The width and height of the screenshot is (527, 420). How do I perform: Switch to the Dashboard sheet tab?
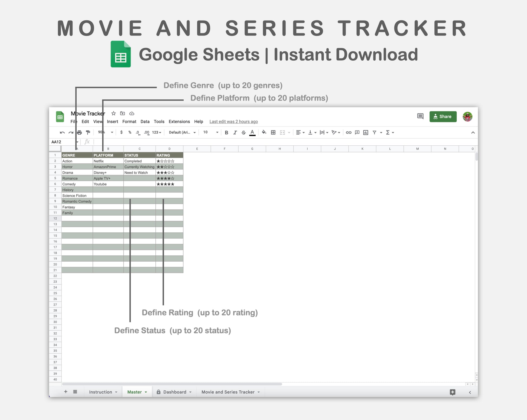(174, 392)
